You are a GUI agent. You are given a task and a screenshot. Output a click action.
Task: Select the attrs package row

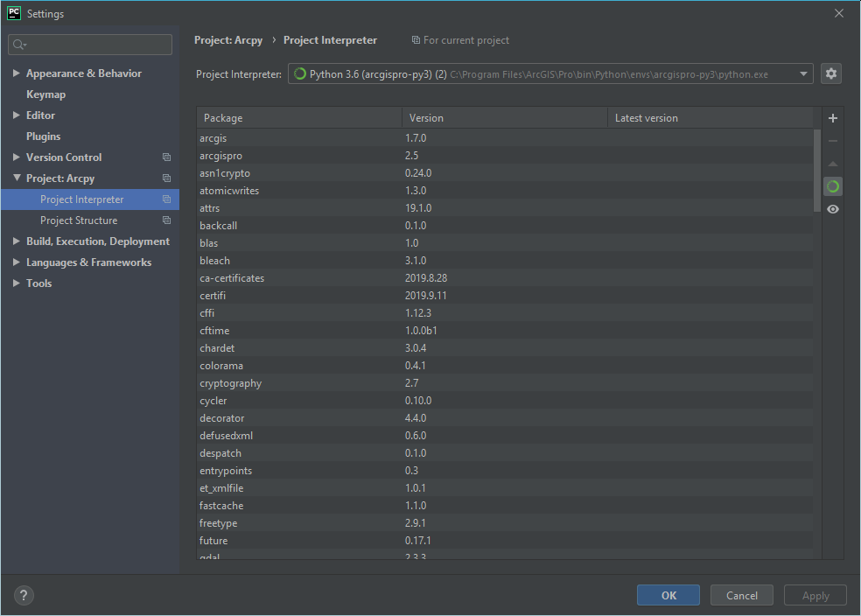[x=505, y=208]
